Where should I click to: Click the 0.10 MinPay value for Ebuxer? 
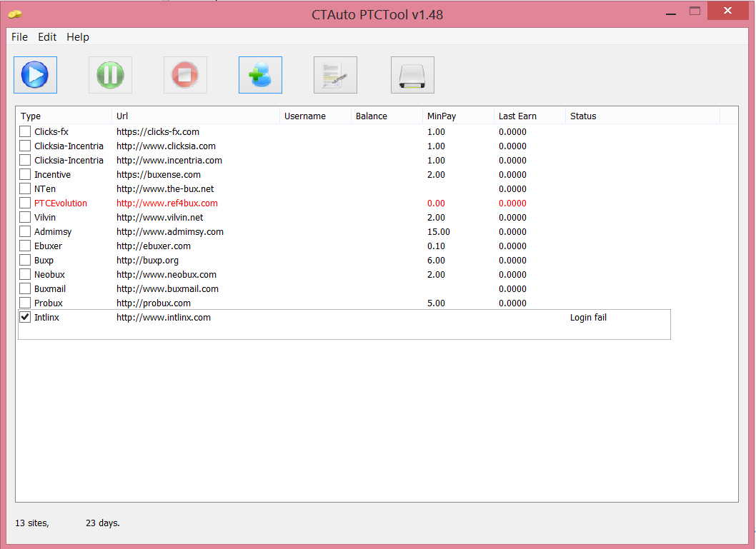[x=436, y=246]
